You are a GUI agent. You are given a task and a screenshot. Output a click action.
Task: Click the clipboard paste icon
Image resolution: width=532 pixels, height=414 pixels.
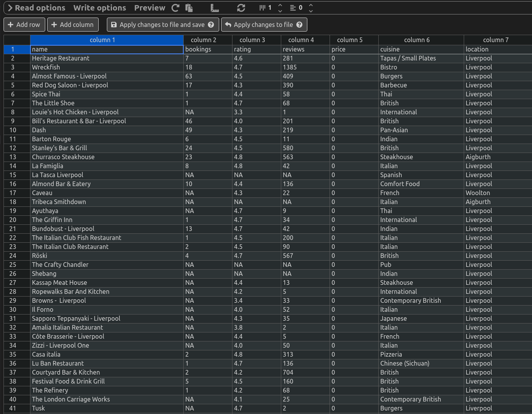coord(189,8)
